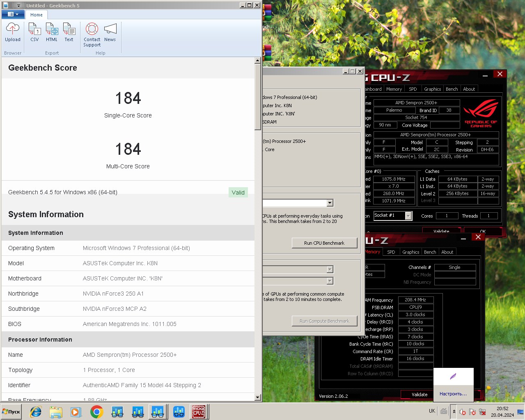Open the second compute benchmark dropdown
Screen dimensions: 525x420
point(330,281)
